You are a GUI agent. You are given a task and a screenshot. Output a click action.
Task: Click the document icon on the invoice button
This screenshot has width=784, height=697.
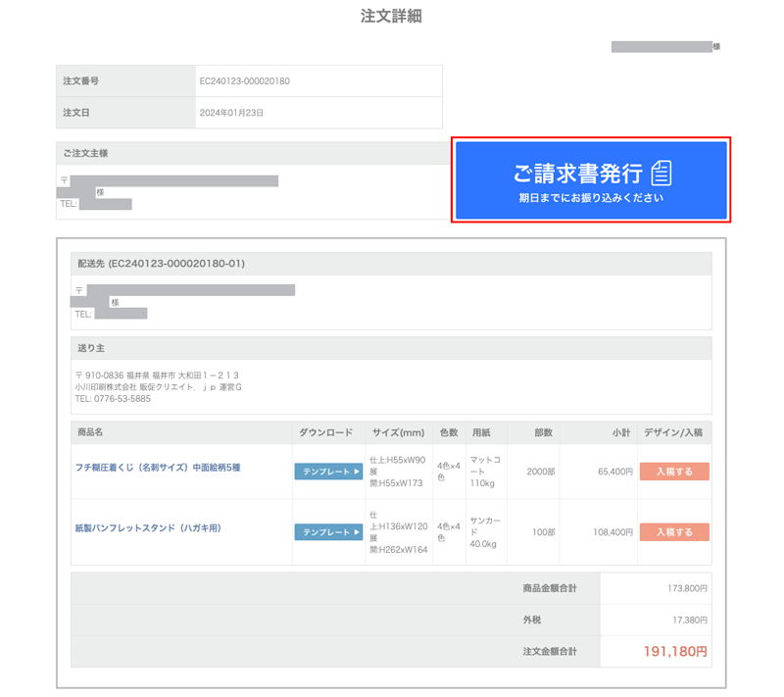coord(661,174)
